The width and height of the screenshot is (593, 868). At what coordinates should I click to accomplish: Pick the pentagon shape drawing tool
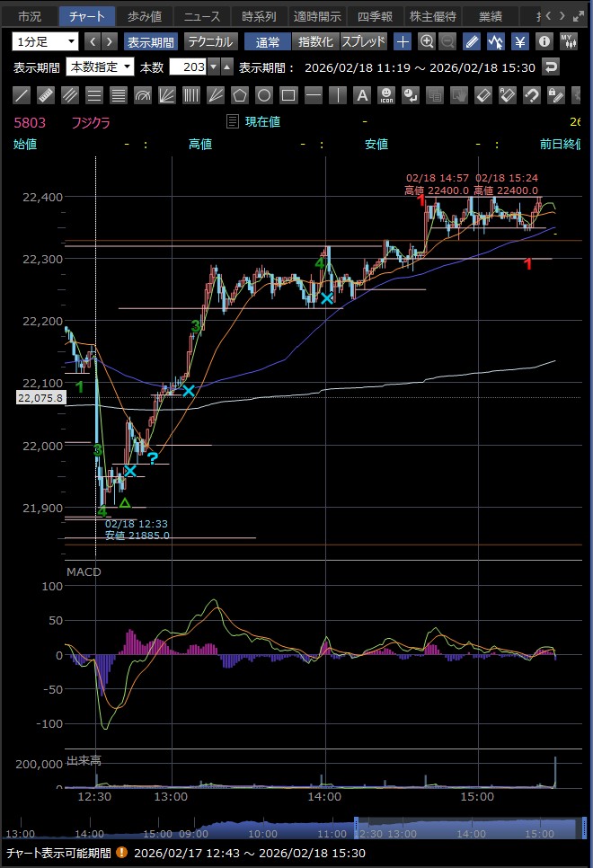[240, 95]
